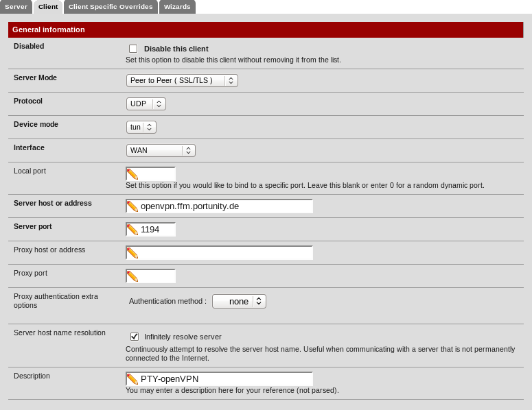The image size is (532, 410).
Task: Click pencil icon in Server port field
Action: point(132,230)
